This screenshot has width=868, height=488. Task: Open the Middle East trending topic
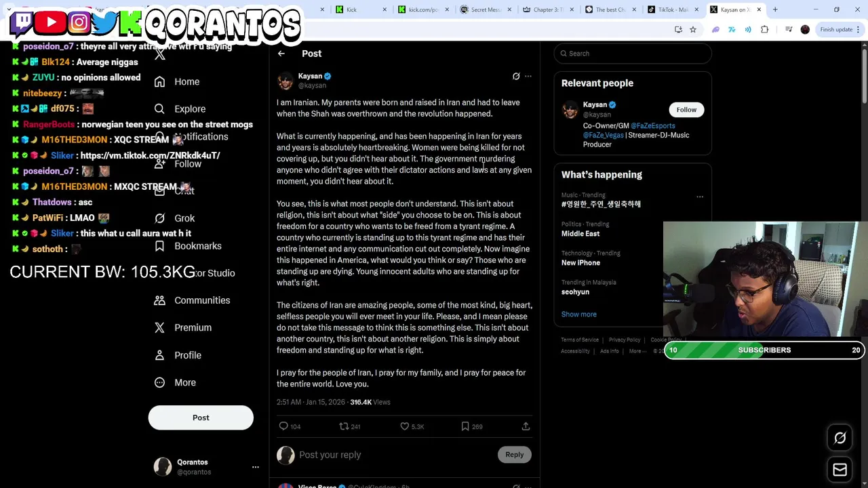[580, 234]
